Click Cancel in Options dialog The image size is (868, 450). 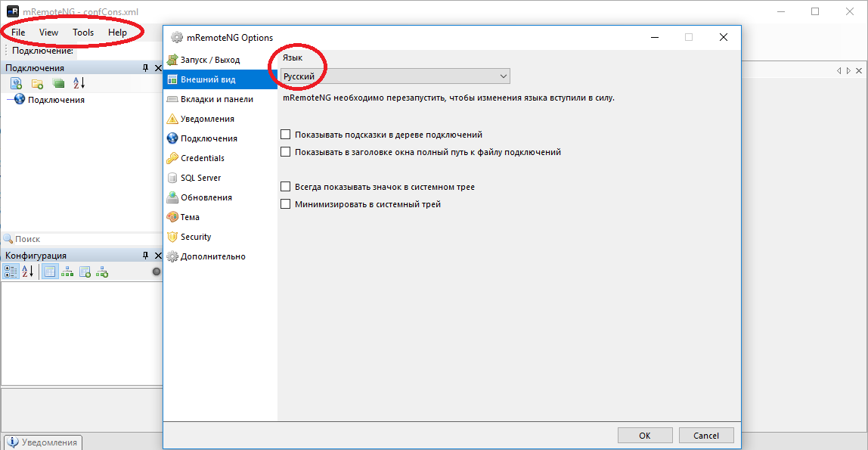706,435
